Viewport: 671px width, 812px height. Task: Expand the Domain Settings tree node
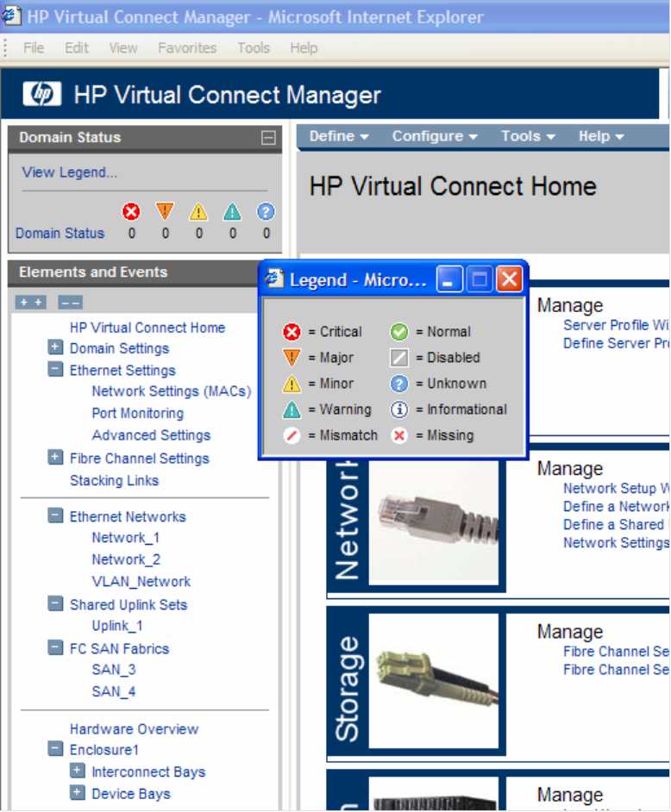coord(55,347)
